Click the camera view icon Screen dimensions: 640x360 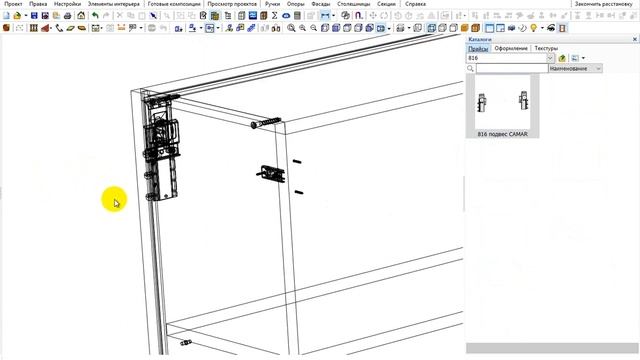pyautogui.click(x=511, y=28)
